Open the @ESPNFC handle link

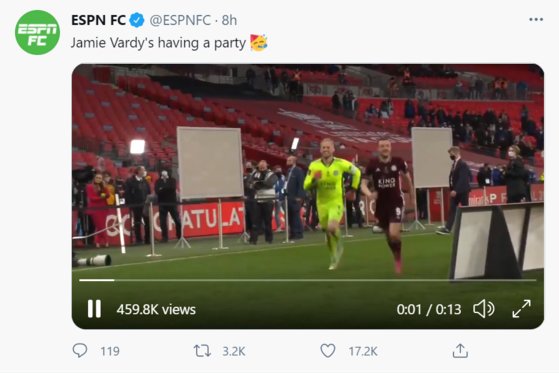click(x=180, y=20)
